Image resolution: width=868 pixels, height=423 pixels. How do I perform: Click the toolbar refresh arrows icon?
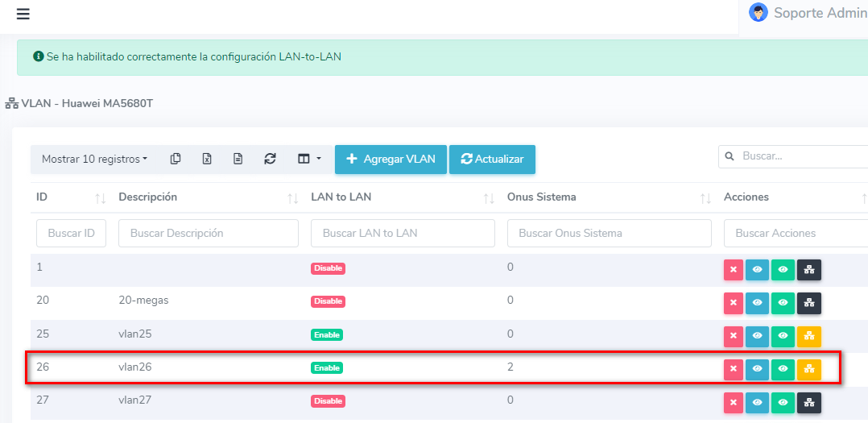270,160
